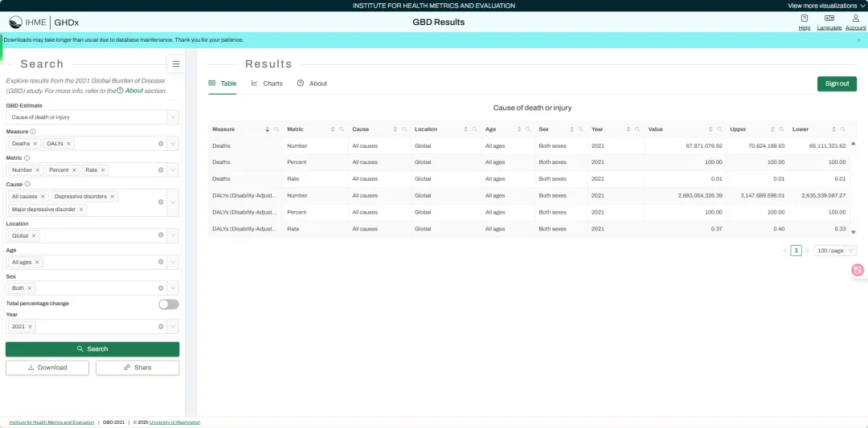This screenshot has height=428, width=868.
Task: Click the IHME GHDx logo
Action: 44,22
